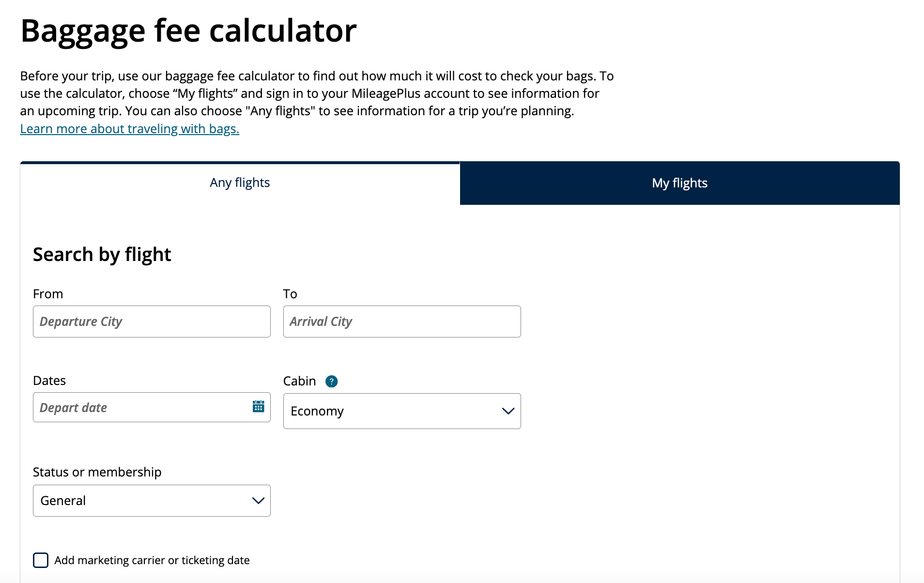Switch to the My flights tab
Screen dimensions: 924x583
tap(679, 183)
